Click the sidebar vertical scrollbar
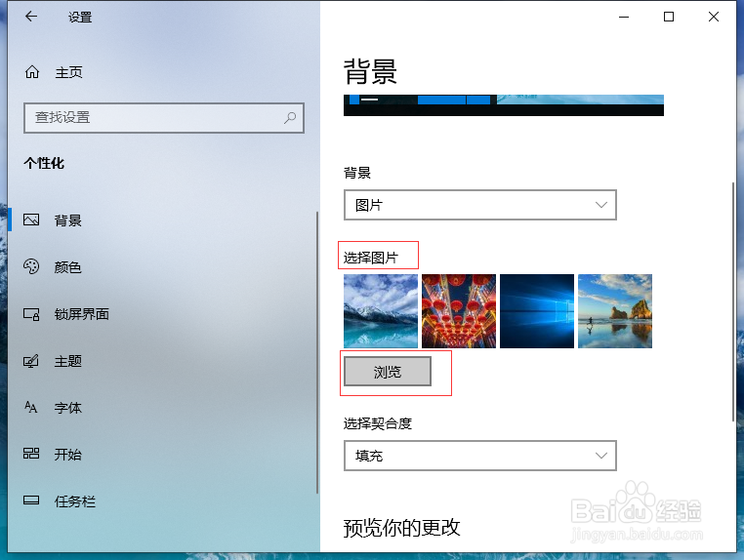 point(317,353)
